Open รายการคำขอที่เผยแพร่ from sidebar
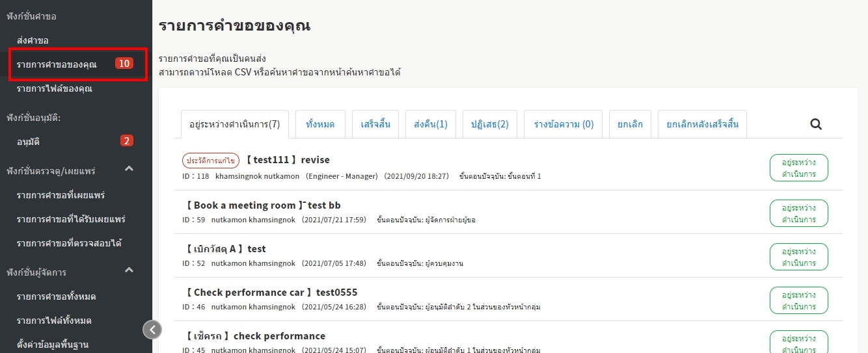868x353 pixels. [61, 195]
